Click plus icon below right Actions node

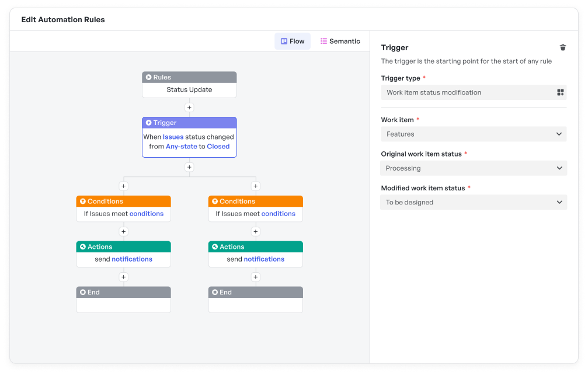255,277
